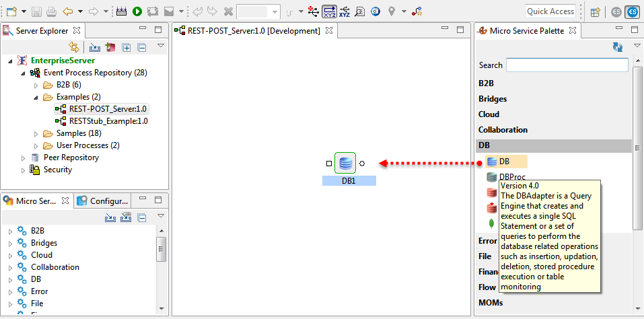
Task: Click the Open Perspective icon
Action: (595, 11)
